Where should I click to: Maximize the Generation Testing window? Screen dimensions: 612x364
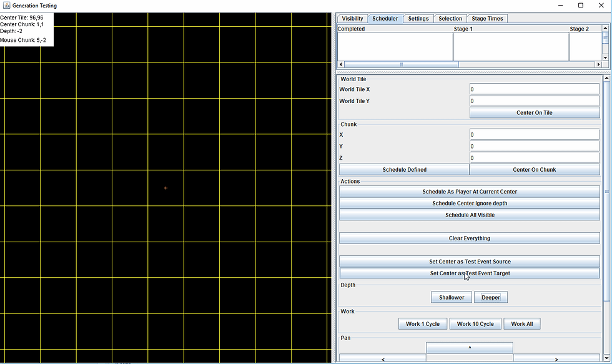click(581, 6)
